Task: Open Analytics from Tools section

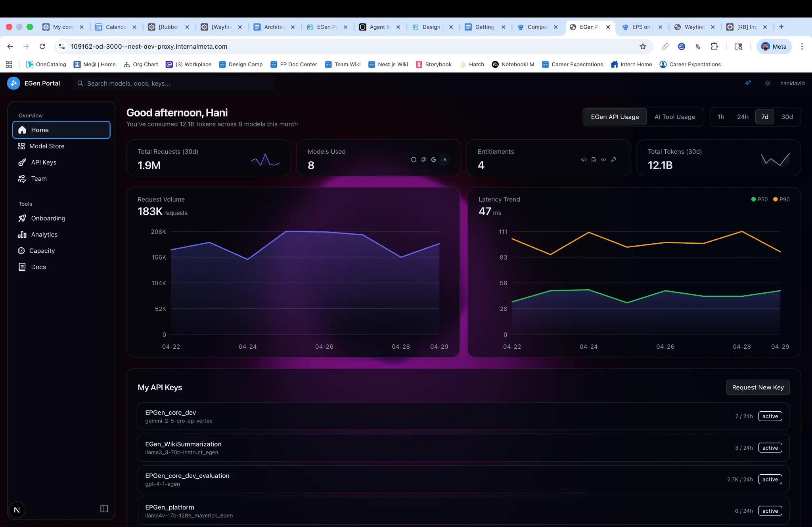Action: click(61, 235)
